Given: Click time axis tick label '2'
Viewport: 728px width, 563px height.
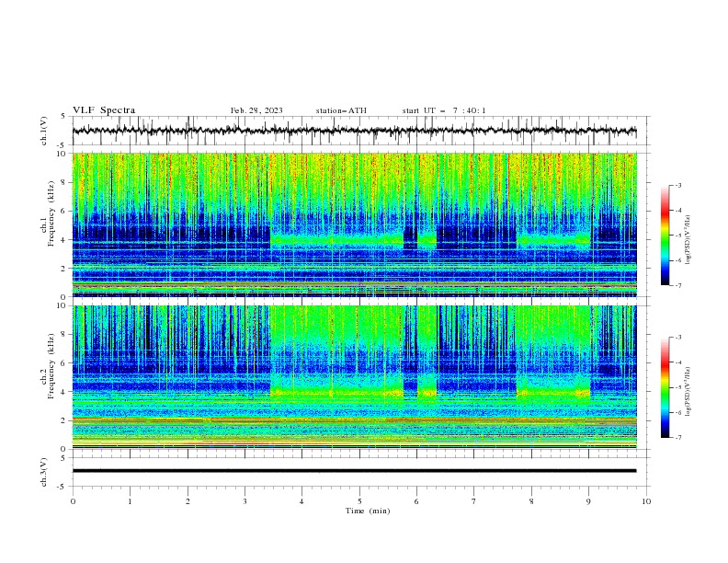Looking at the screenshot, I should pos(188,501).
